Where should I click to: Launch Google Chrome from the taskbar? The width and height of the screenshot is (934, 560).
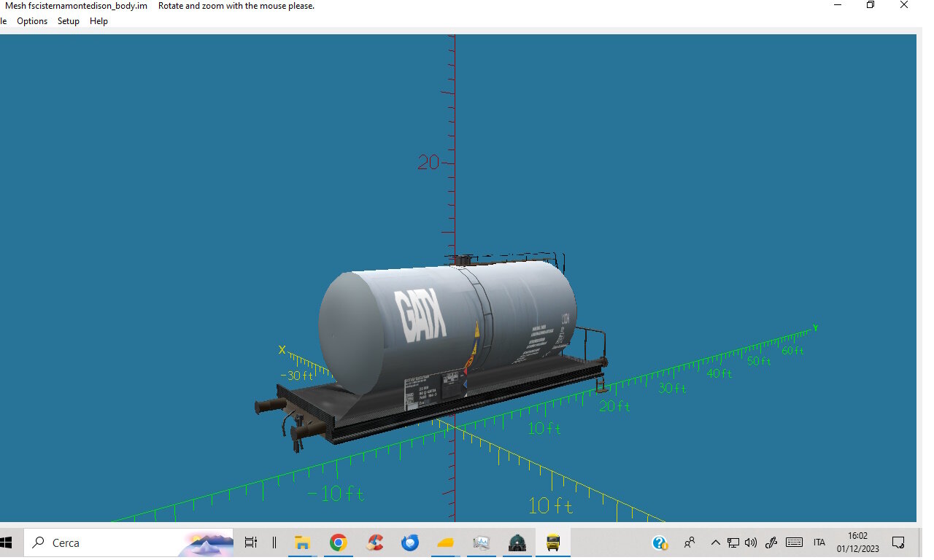click(337, 542)
